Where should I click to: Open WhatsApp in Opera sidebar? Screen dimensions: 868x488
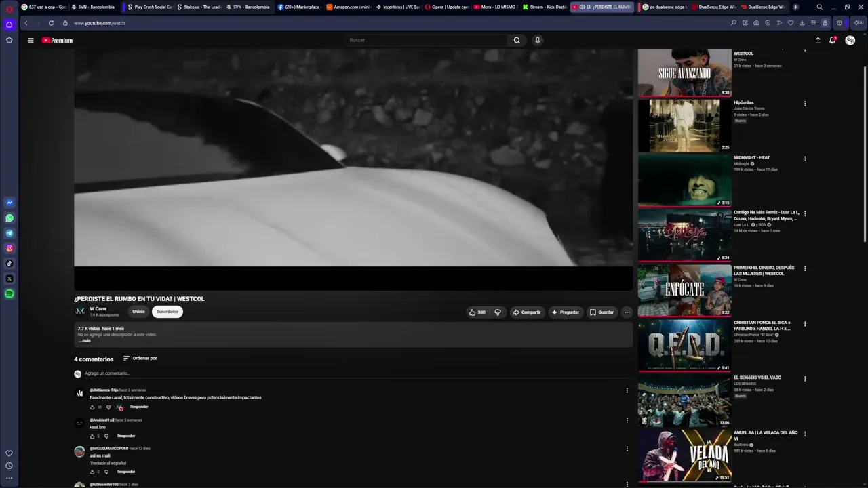click(x=9, y=218)
